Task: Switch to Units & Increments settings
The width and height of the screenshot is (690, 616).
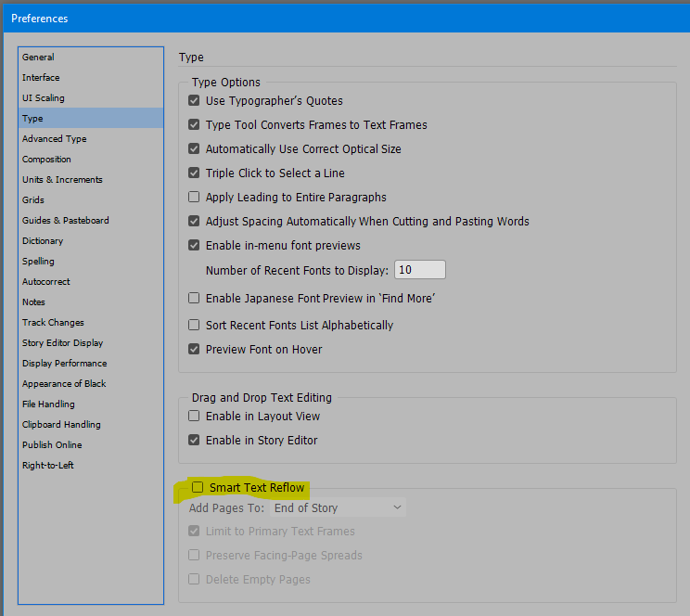Action: [x=62, y=180]
